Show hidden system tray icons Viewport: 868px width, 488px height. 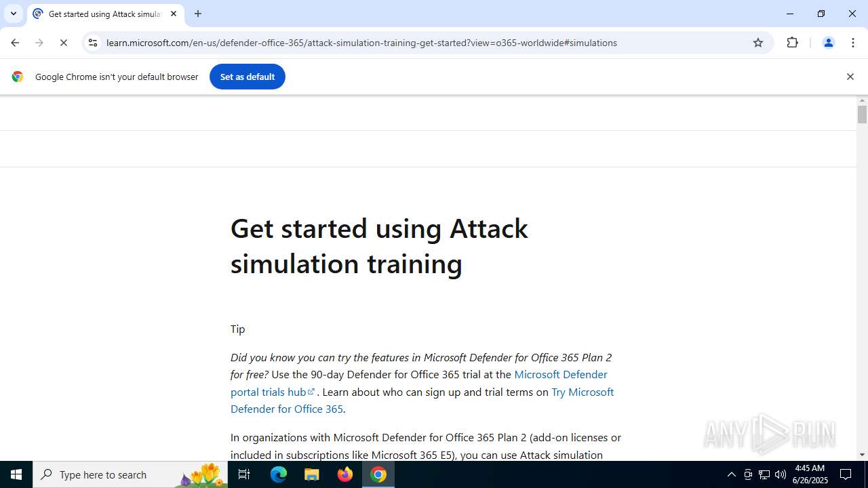point(731,474)
